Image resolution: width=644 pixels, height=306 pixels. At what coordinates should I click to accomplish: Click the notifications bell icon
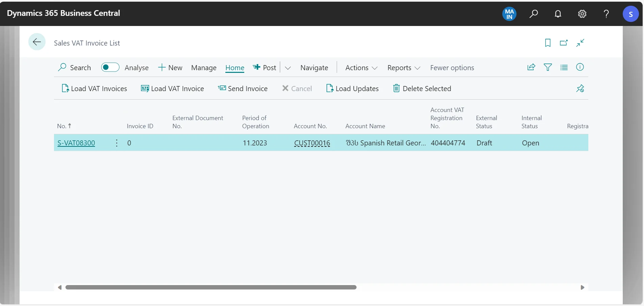click(x=558, y=14)
